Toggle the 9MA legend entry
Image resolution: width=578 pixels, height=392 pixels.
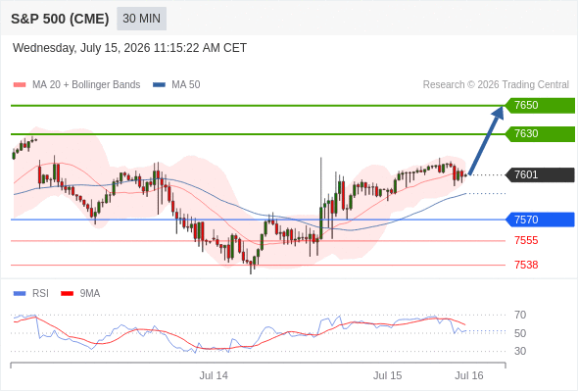tap(80, 294)
